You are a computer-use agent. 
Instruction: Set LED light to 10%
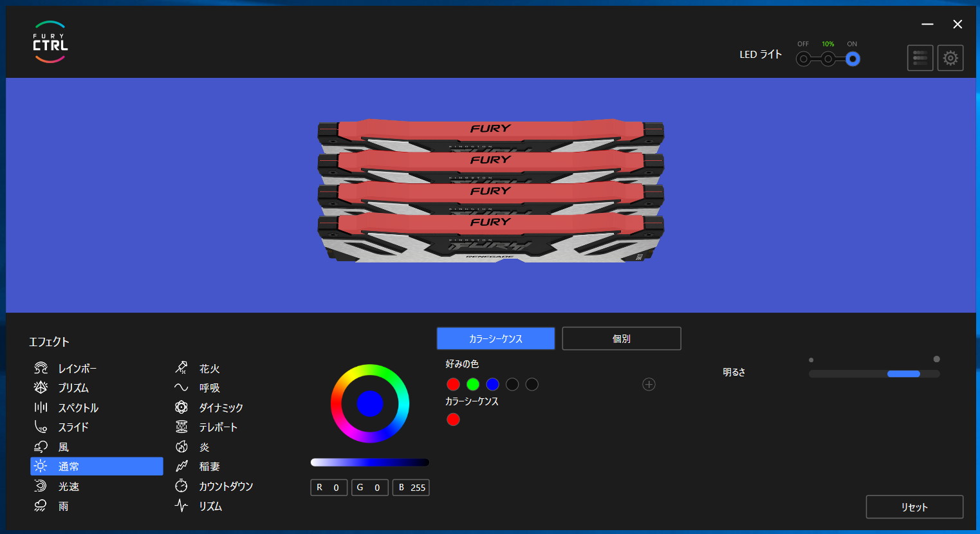pyautogui.click(x=828, y=59)
